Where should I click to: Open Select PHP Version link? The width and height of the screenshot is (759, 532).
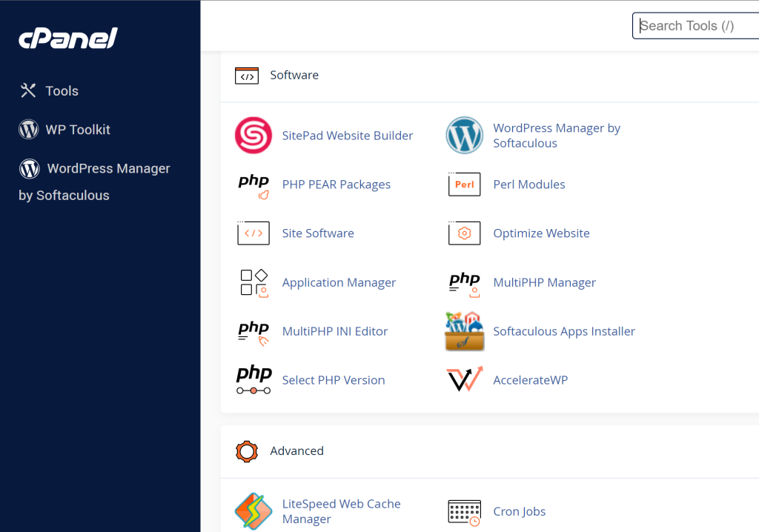334,380
